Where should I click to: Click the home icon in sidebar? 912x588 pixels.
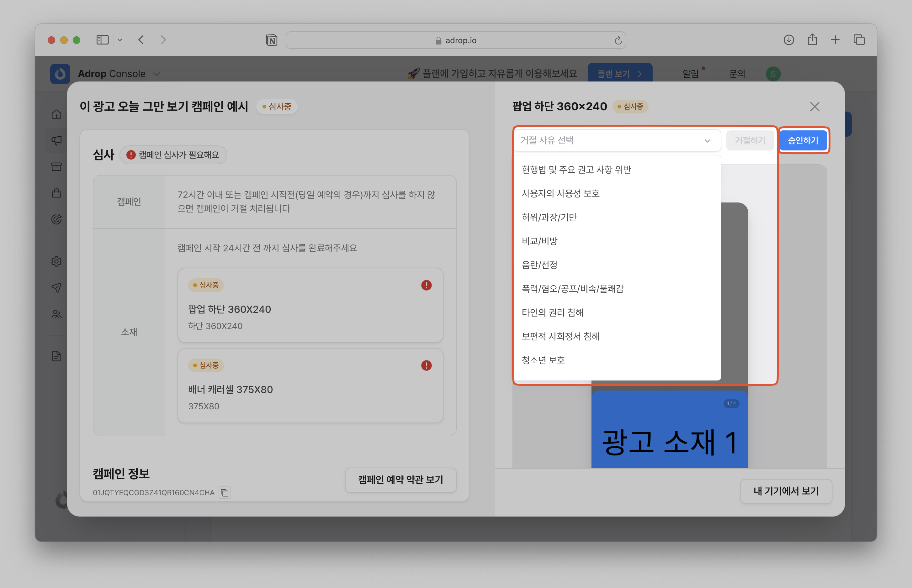tap(56, 114)
